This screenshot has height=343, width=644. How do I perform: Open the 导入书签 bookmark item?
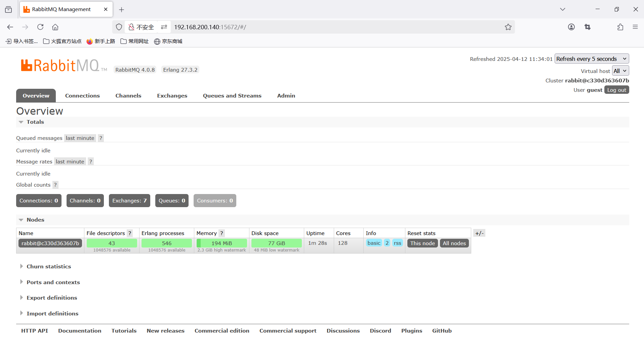pyautogui.click(x=22, y=41)
